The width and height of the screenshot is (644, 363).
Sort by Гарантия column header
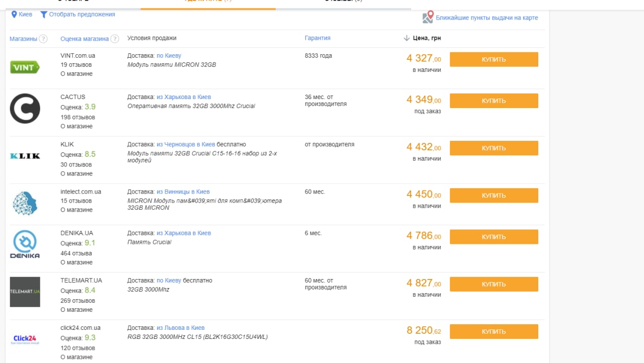pyautogui.click(x=317, y=38)
